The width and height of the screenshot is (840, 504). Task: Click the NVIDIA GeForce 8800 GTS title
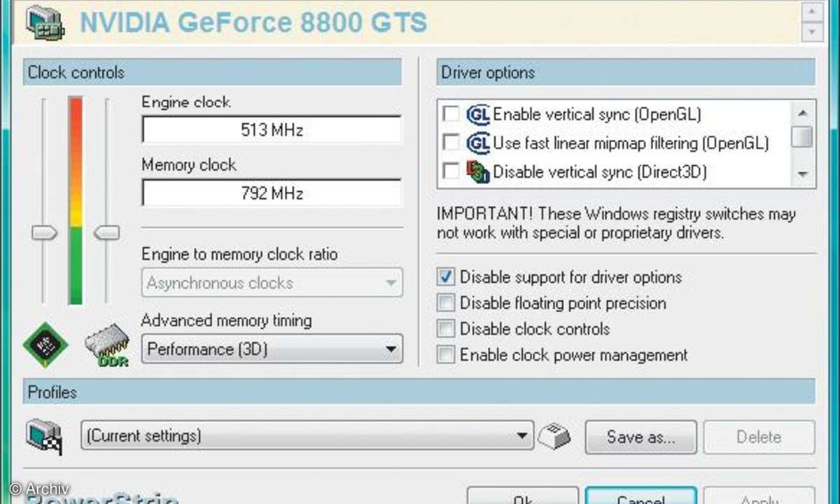[x=253, y=22]
